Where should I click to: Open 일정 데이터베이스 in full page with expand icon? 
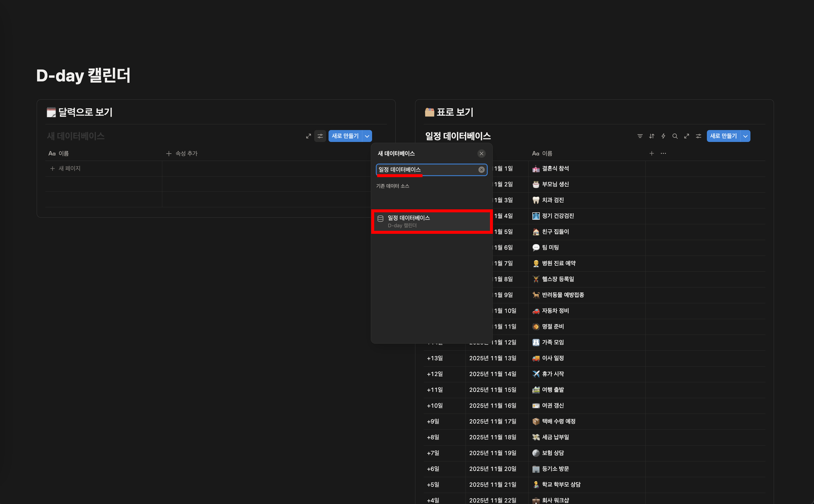(x=686, y=136)
